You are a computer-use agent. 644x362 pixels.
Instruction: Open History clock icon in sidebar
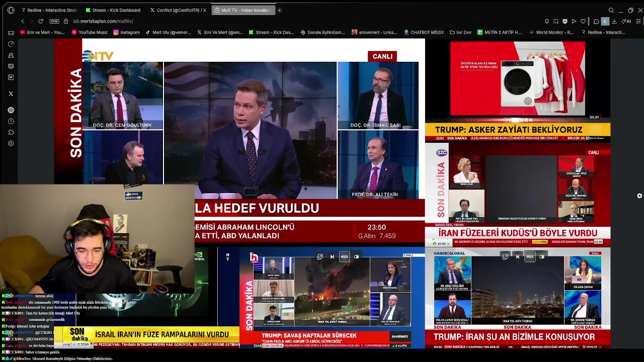pos(11,121)
